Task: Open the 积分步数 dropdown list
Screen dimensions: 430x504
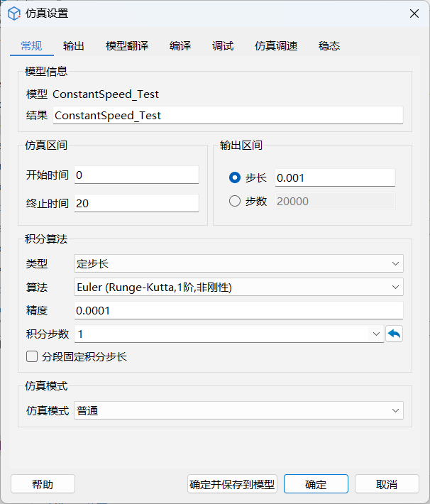Action: tap(376, 334)
